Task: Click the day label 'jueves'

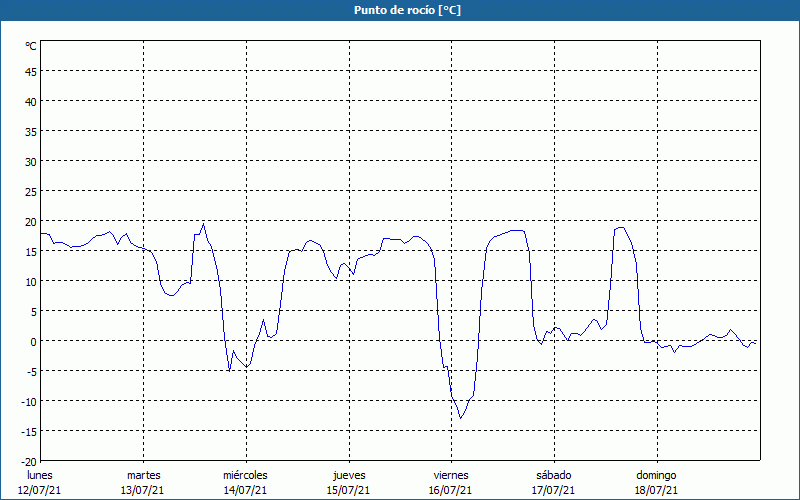Action: point(349,476)
